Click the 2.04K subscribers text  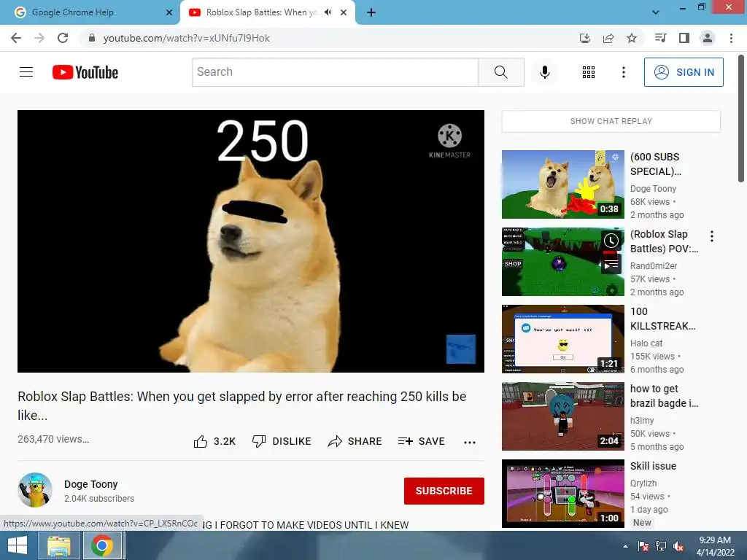(99, 499)
